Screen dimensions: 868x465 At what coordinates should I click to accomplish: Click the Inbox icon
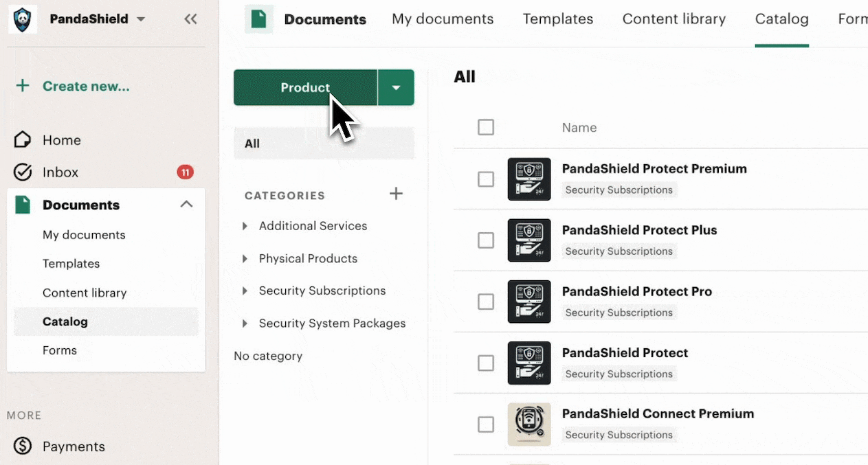coord(23,172)
